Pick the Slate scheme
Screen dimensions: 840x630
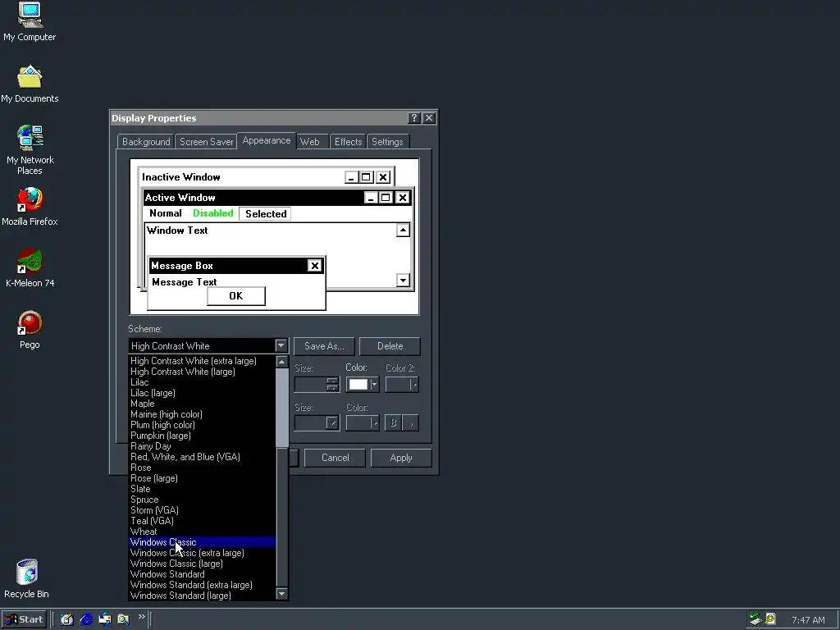(x=202, y=489)
